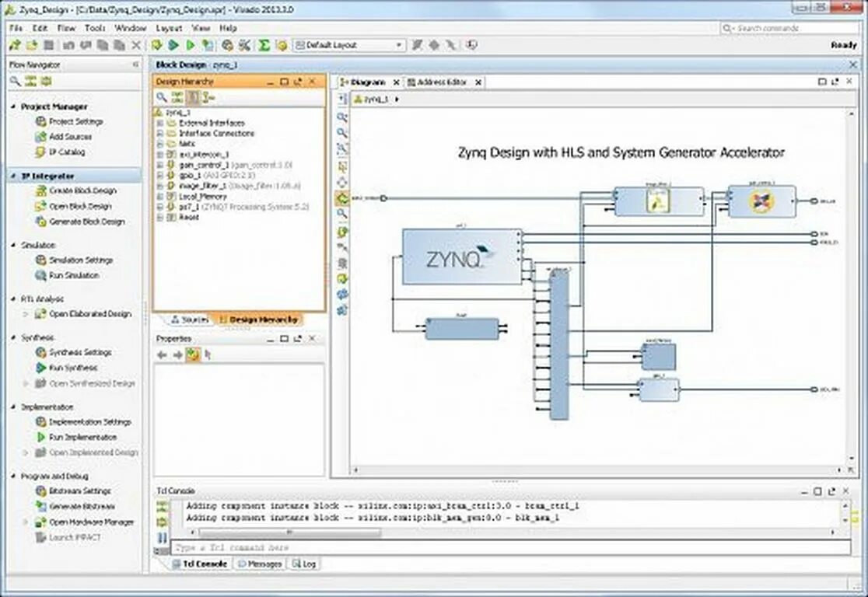Image resolution: width=868 pixels, height=597 pixels.
Task: Click the Generate Bitstream icon
Action: pyautogui.click(x=40, y=506)
